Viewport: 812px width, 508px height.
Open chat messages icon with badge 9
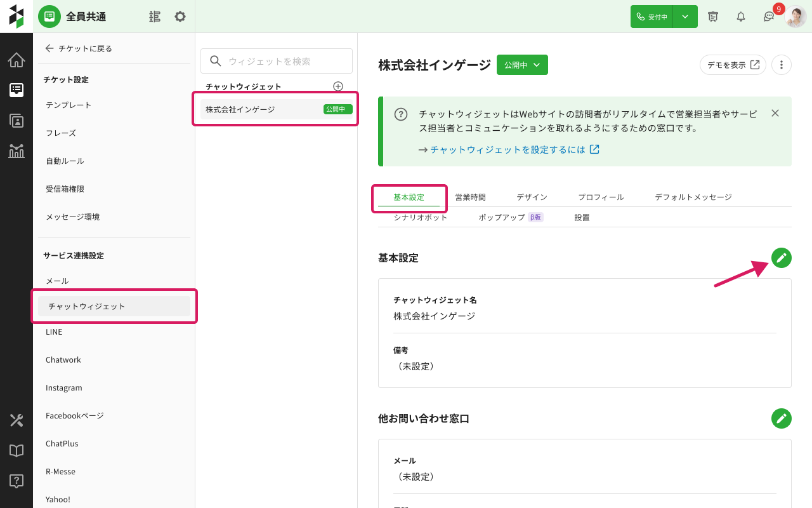click(768, 17)
